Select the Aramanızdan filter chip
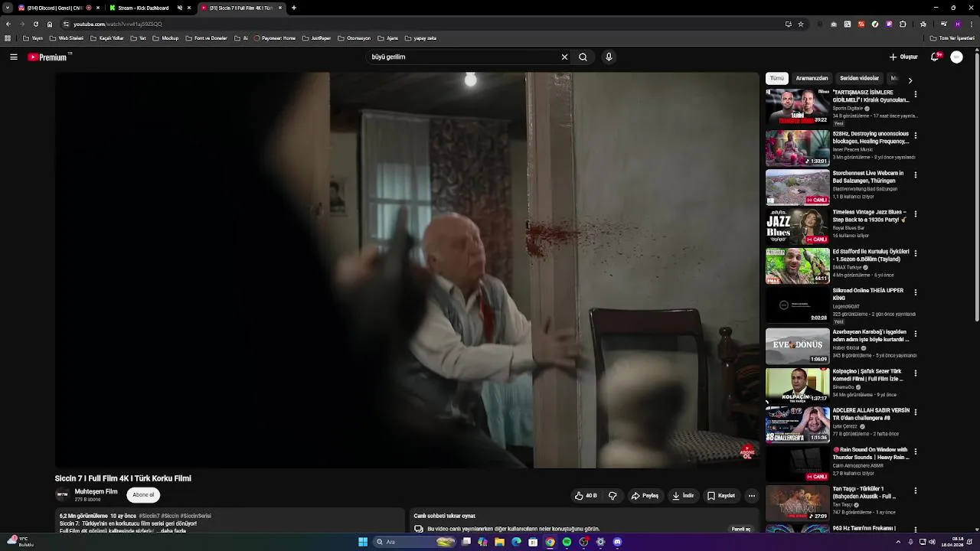This screenshot has height=551, width=980. [x=812, y=79]
